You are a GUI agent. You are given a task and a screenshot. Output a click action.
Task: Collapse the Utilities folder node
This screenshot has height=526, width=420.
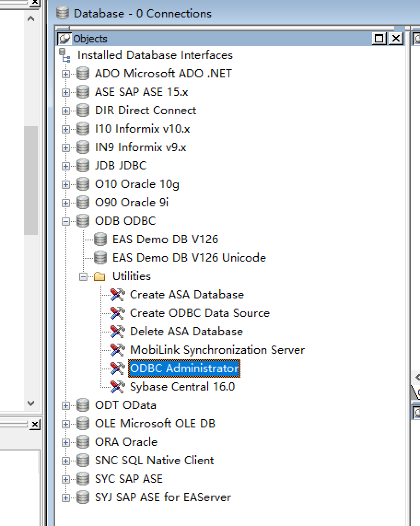tap(83, 276)
